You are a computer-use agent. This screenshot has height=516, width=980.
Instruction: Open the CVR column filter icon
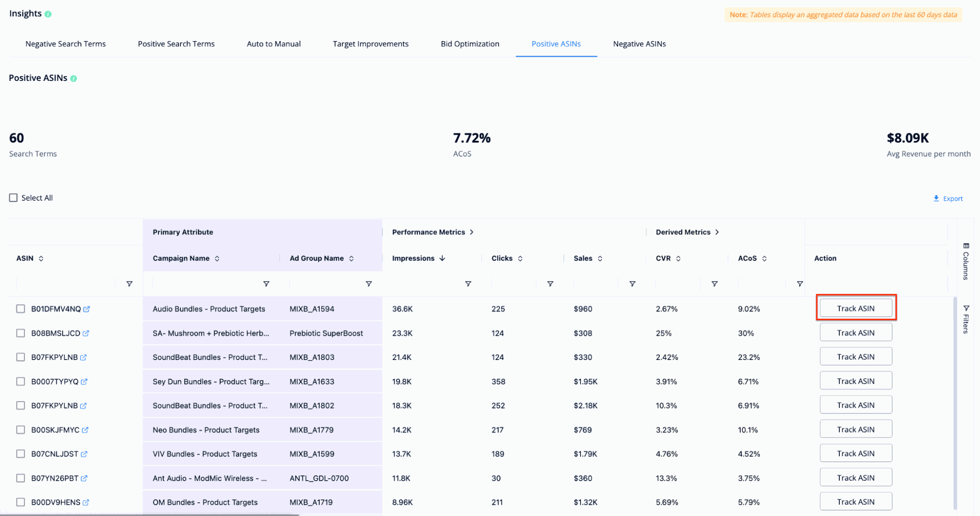[715, 284]
